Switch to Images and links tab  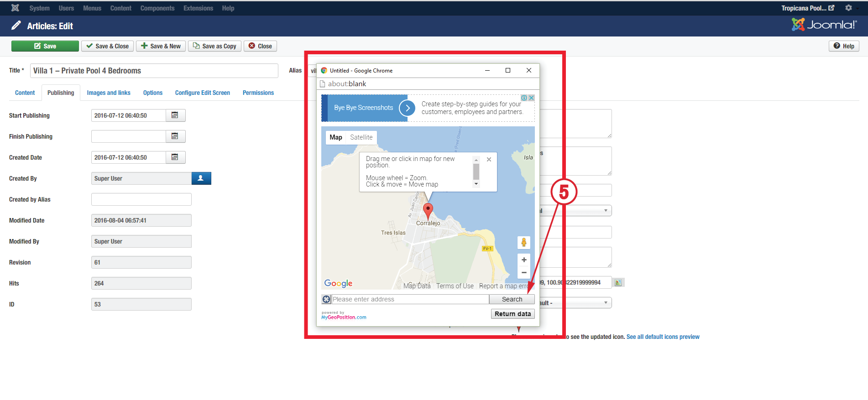click(x=109, y=93)
